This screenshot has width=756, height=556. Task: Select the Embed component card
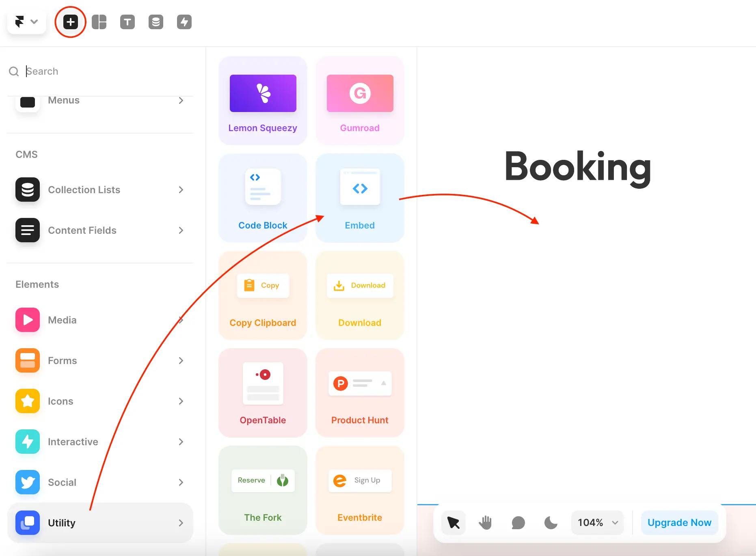360,198
